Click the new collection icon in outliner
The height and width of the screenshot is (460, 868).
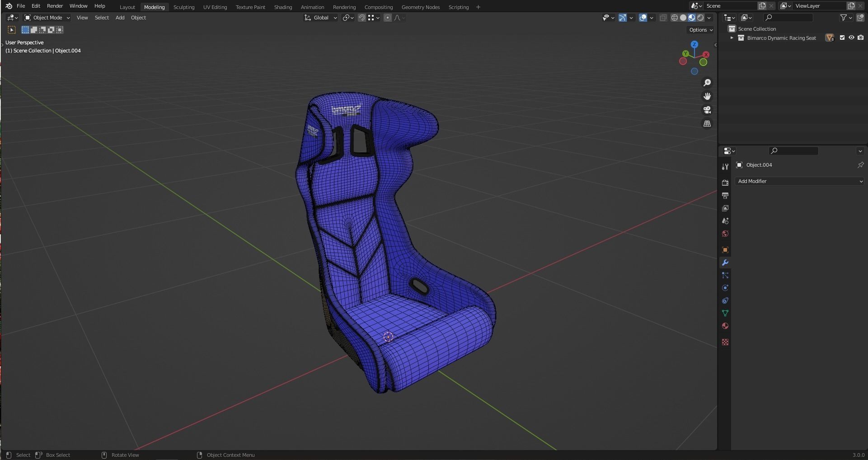tap(860, 18)
